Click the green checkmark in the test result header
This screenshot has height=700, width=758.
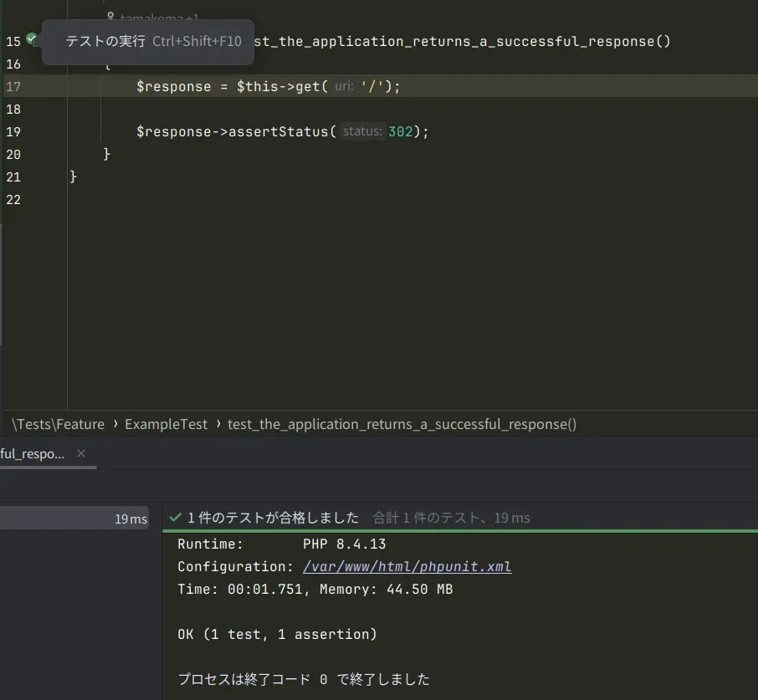tap(176, 518)
